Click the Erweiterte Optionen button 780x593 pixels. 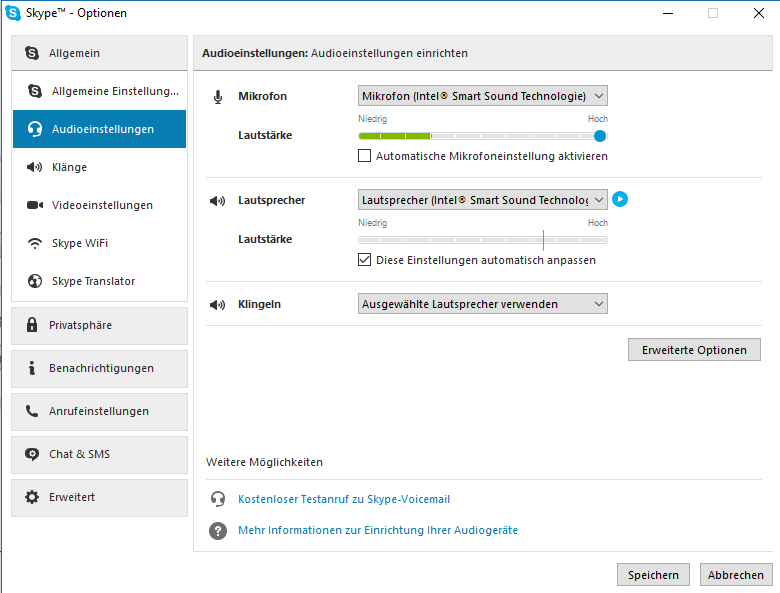(x=694, y=350)
